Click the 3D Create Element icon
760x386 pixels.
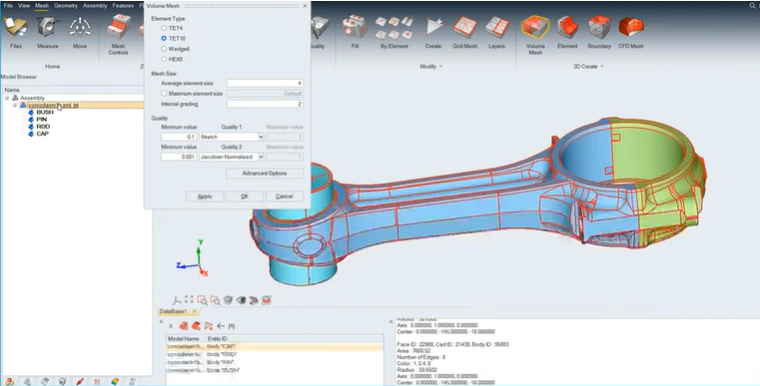pos(567,27)
